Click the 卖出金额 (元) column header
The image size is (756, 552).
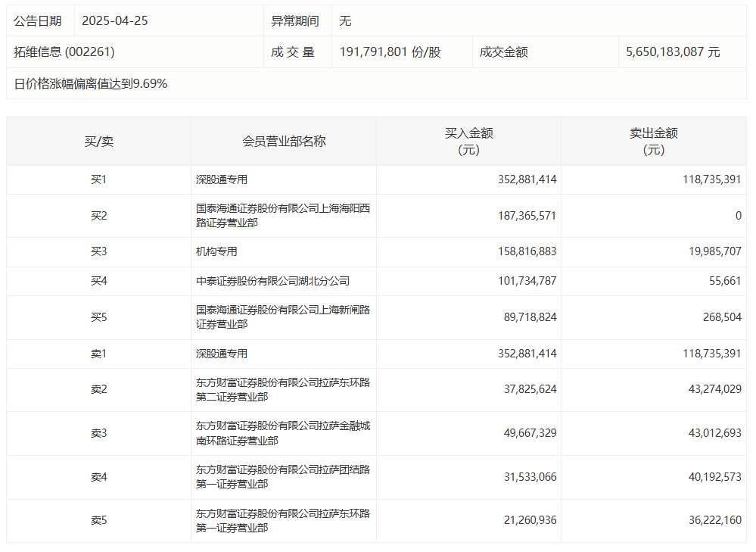[x=653, y=141]
